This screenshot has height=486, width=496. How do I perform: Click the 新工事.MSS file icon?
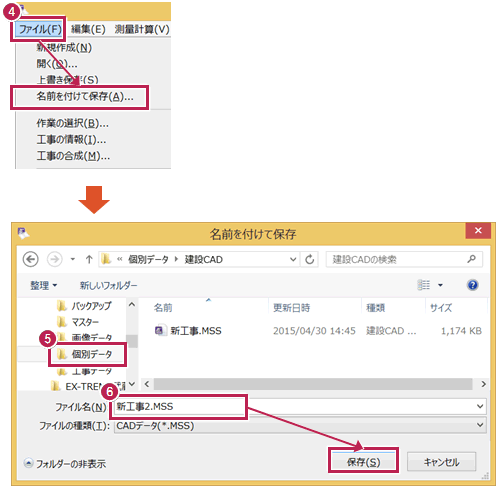(160, 330)
